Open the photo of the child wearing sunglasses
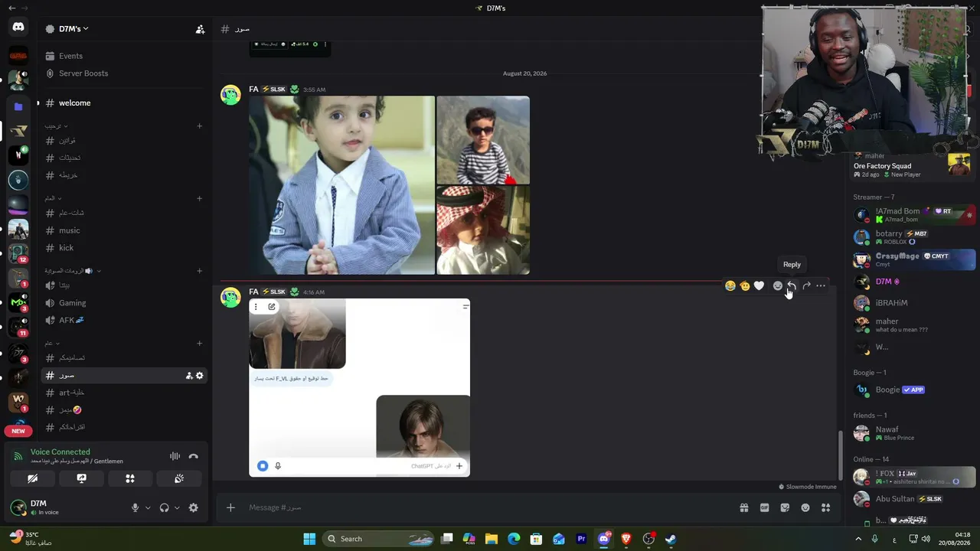This screenshot has height=551, width=980. 483,140
